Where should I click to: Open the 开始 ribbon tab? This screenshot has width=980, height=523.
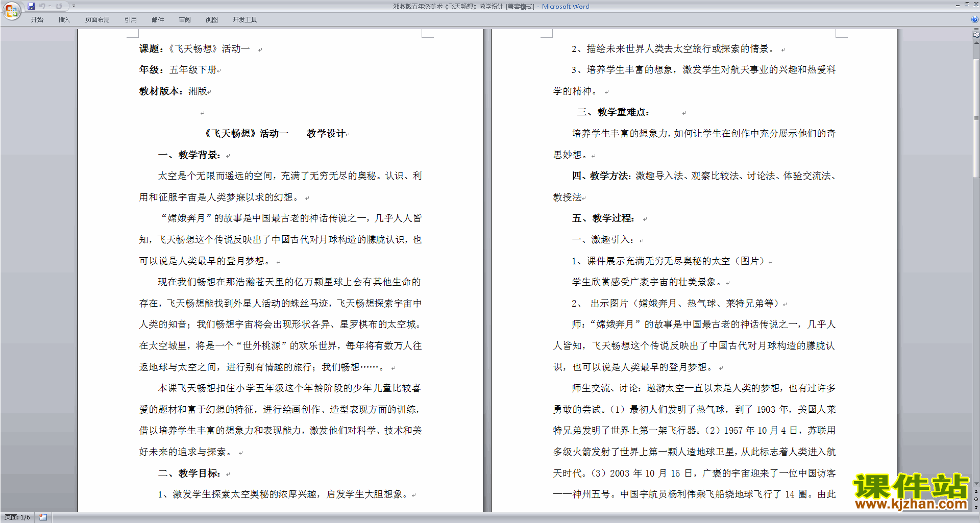click(x=37, y=20)
